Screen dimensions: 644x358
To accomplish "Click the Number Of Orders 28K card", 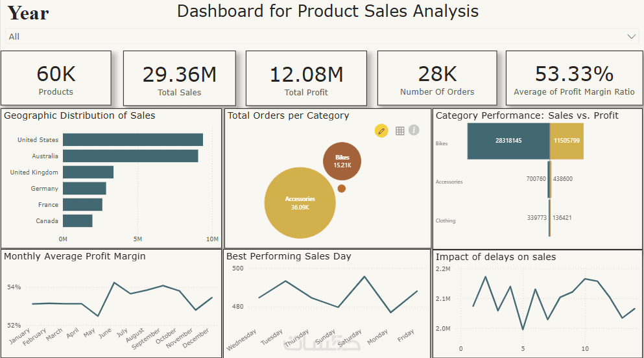I will click(x=437, y=78).
